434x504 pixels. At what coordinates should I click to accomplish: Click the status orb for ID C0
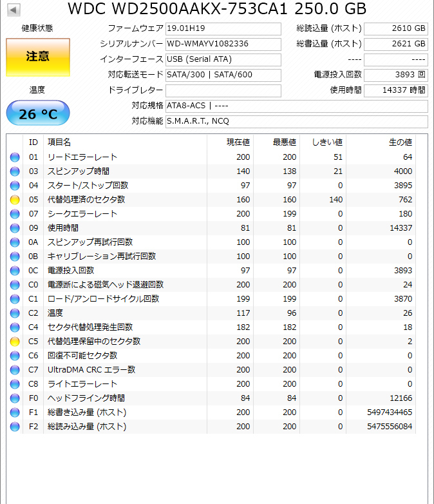click(x=15, y=285)
